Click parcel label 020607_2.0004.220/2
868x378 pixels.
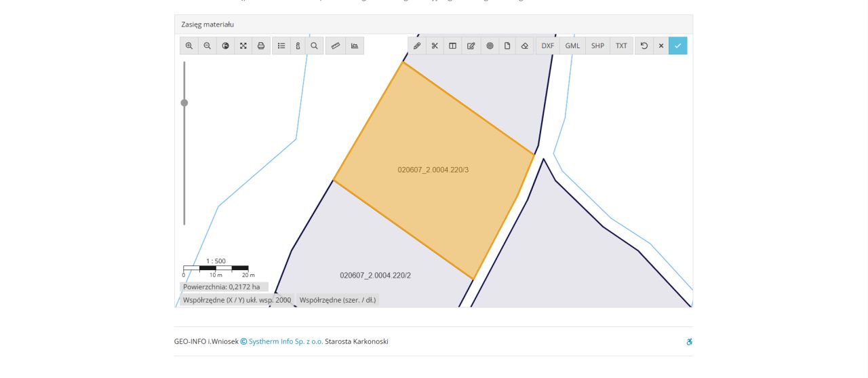tap(375, 276)
